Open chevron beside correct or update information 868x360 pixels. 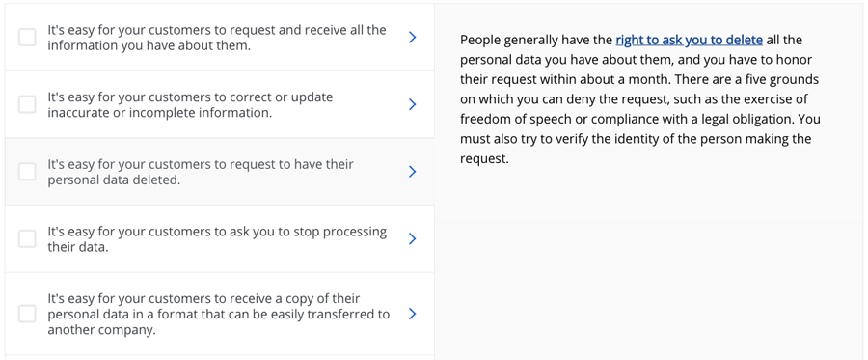[x=412, y=104]
